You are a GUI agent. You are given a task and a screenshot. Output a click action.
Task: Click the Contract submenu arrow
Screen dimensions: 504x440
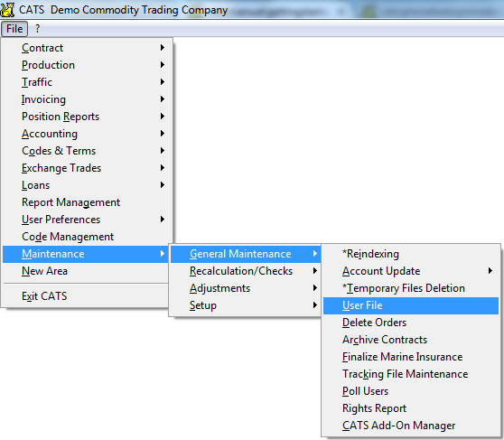163,48
